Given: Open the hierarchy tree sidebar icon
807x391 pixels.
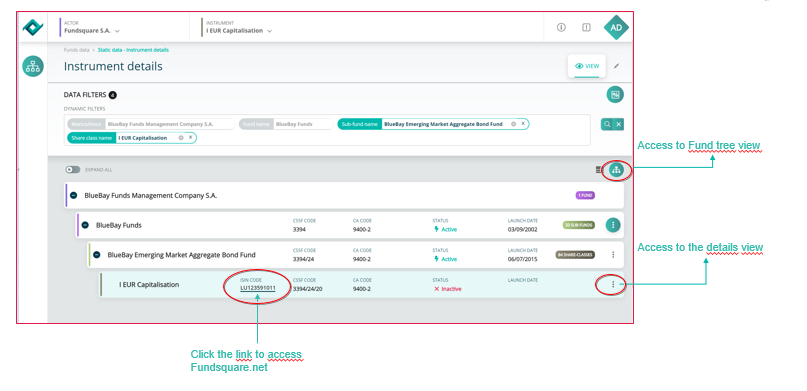Looking at the screenshot, I should point(33,66).
